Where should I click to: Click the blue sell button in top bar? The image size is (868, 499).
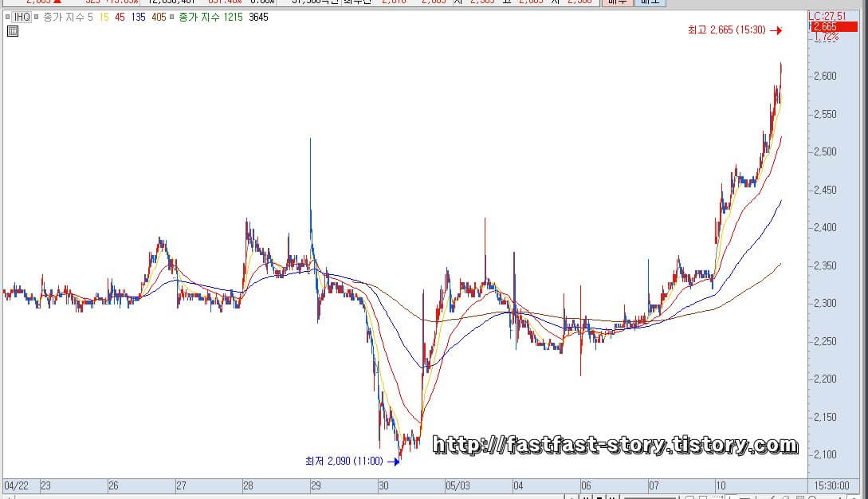(650, 2)
